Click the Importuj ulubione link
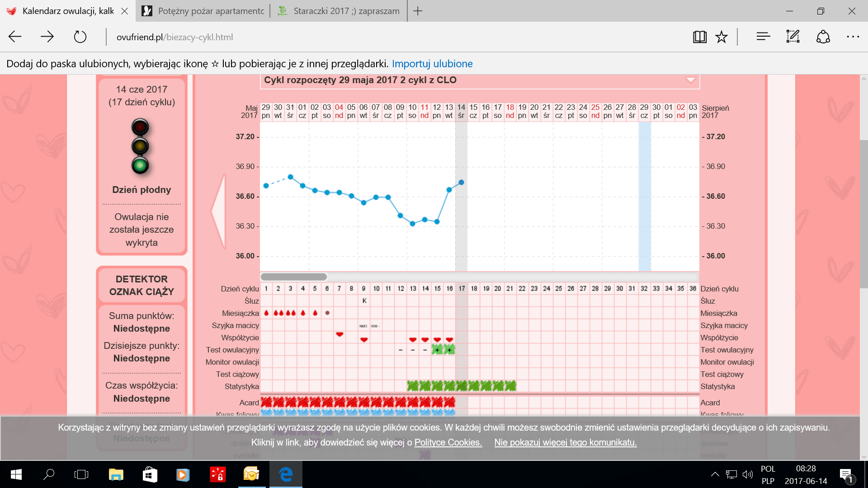 [x=432, y=64]
